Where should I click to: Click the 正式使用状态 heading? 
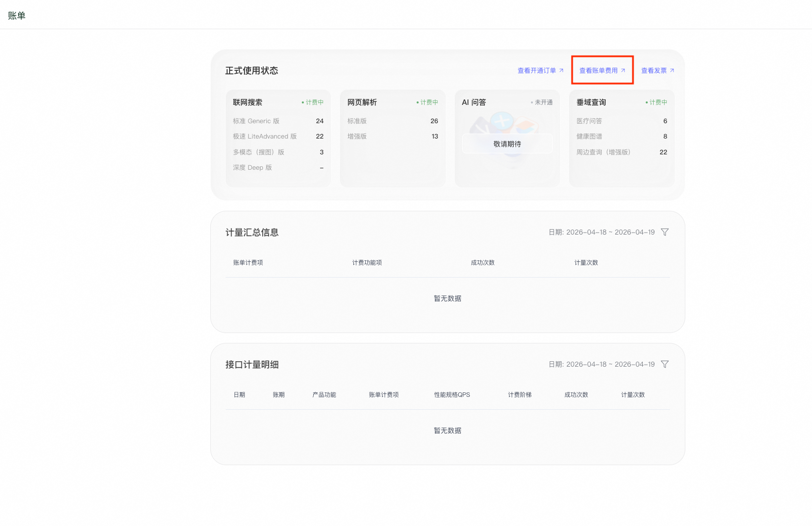click(x=252, y=71)
